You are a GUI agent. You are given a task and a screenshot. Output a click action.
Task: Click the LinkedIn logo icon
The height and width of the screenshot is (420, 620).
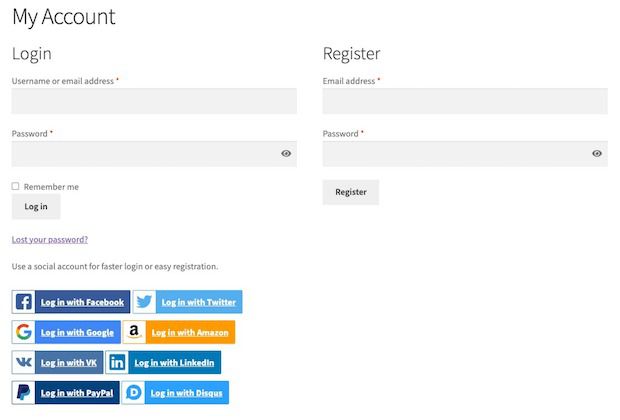[117, 362]
